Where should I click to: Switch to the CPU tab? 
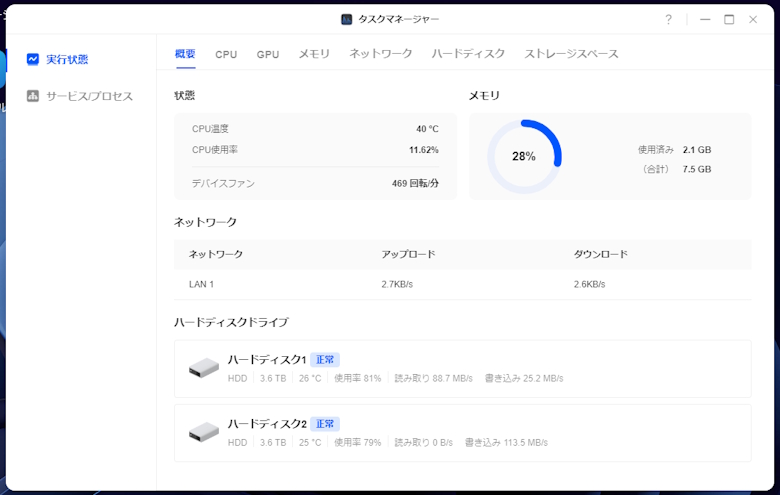[x=226, y=54]
